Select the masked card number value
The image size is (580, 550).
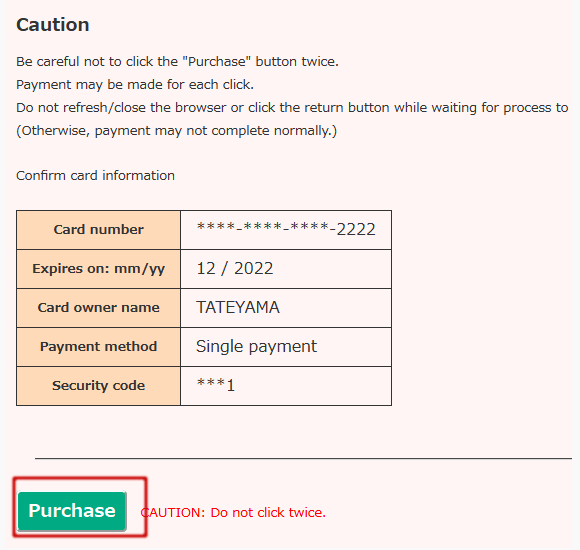286,229
